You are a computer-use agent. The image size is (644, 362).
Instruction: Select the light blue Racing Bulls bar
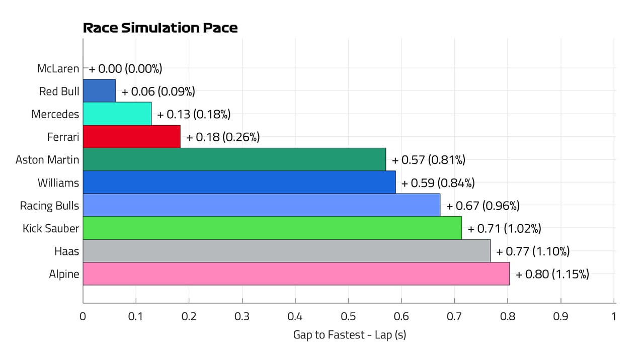pyautogui.click(x=261, y=205)
